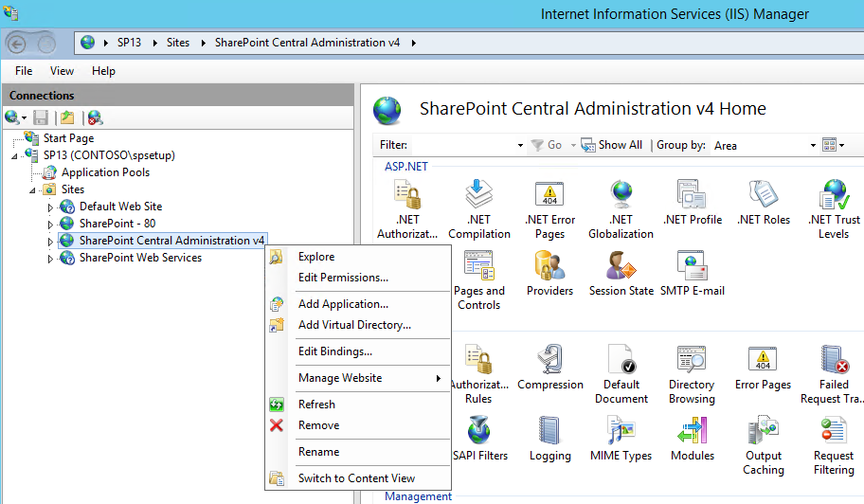Viewport: 864px width, 504px height.
Task: Click SP13 in the breadcrumb path
Action: point(129,43)
